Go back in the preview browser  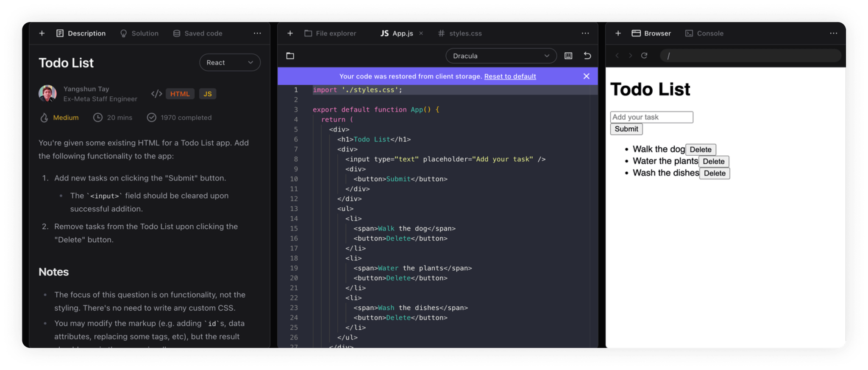[x=617, y=56]
